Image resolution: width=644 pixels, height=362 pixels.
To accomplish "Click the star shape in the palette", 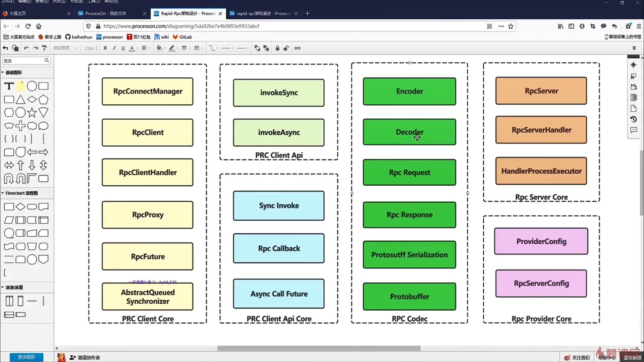I will pos(32,113).
